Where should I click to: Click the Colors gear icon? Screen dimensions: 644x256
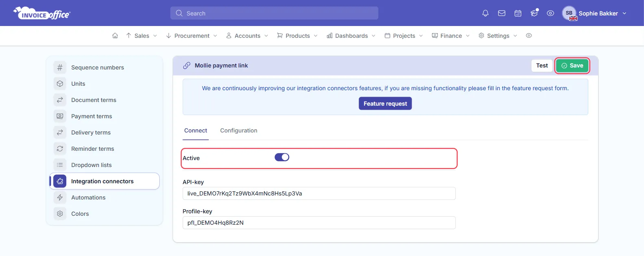click(60, 214)
